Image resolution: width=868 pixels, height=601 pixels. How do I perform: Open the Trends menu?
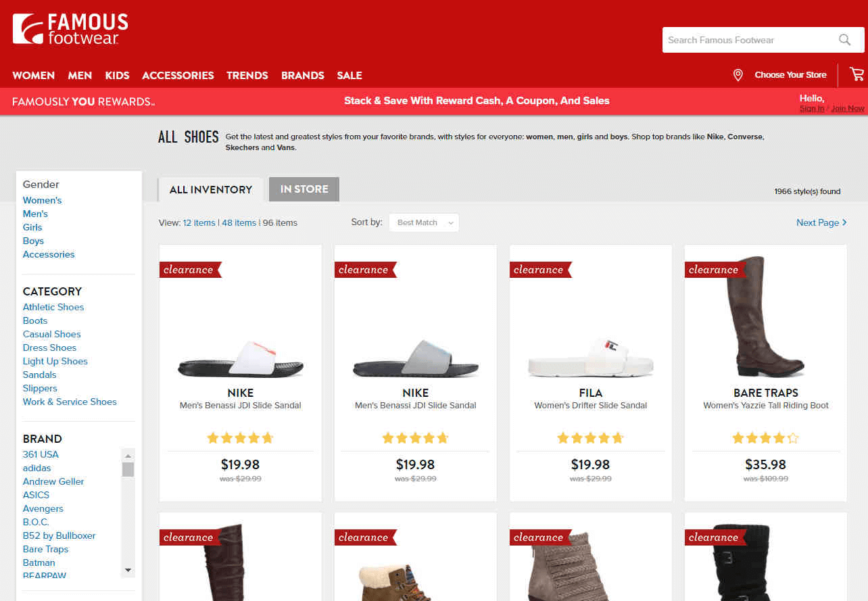pyautogui.click(x=247, y=75)
